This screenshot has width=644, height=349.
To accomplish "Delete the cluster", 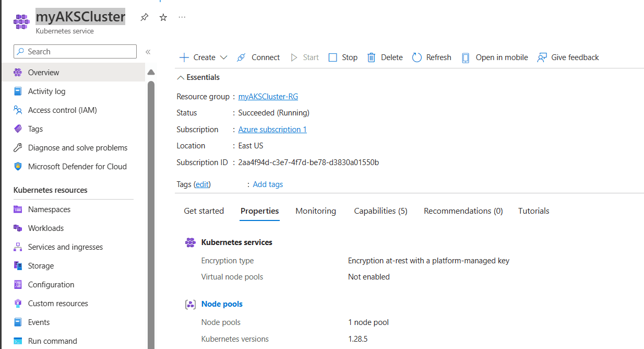I will [x=385, y=57].
